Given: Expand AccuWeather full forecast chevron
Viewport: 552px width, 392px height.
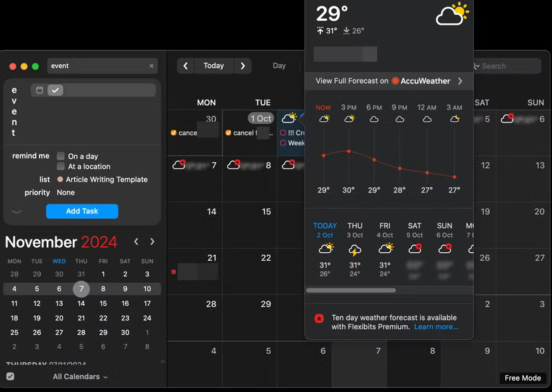Looking at the screenshot, I should [x=460, y=81].
